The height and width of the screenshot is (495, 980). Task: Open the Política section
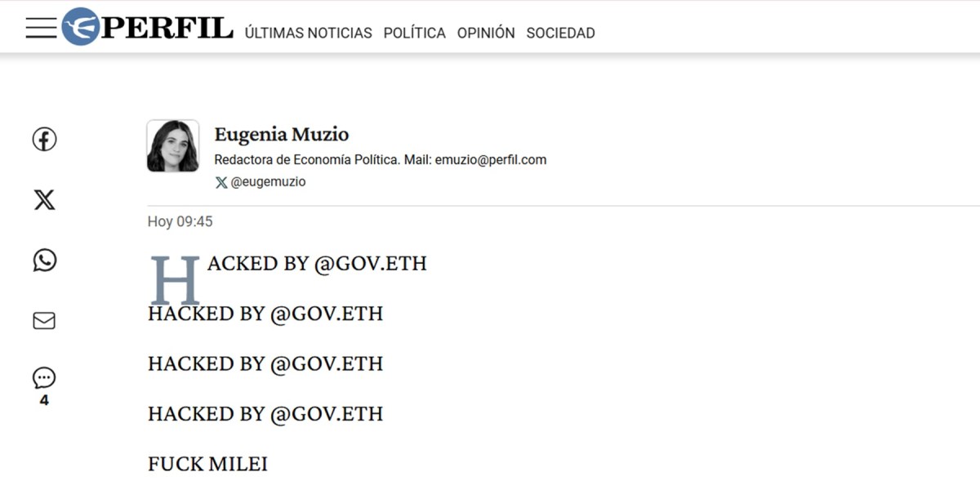tap(415, 33)
